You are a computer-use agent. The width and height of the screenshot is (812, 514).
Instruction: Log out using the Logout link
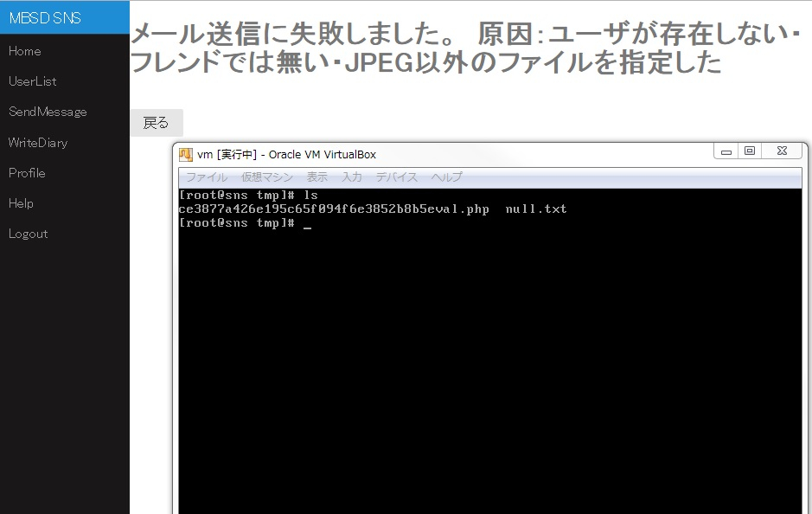[x=28, y=234]
